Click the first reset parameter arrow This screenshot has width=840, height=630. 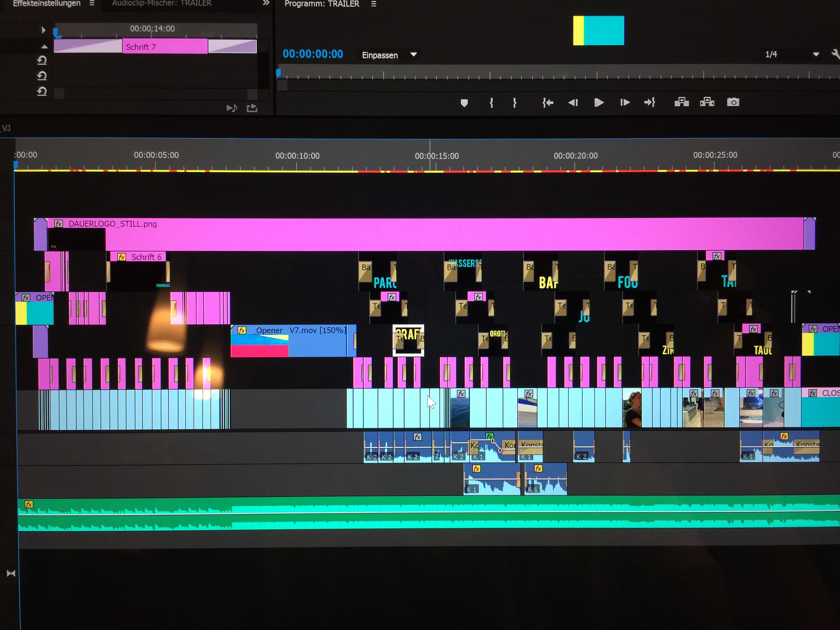[42, 60]
